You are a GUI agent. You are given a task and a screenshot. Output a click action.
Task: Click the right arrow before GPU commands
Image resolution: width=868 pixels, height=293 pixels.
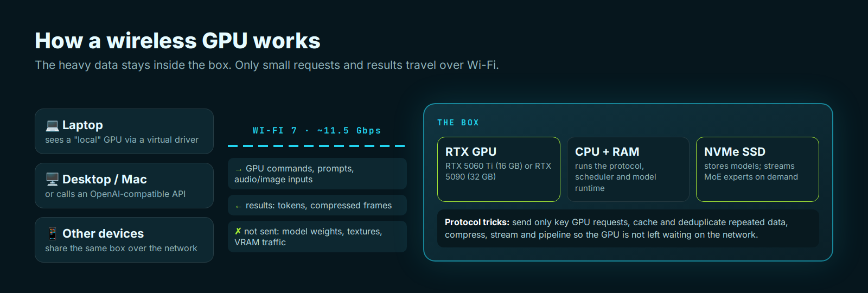238,169
